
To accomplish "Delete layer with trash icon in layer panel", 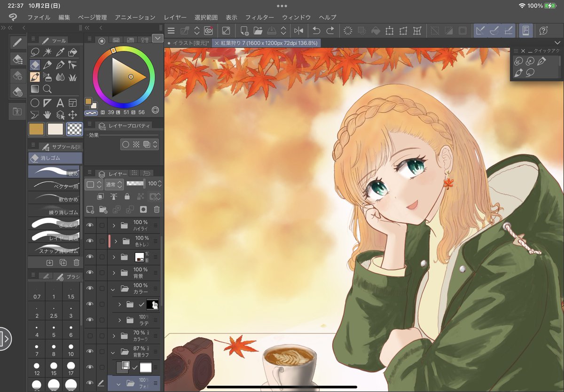I will (157, 210).
